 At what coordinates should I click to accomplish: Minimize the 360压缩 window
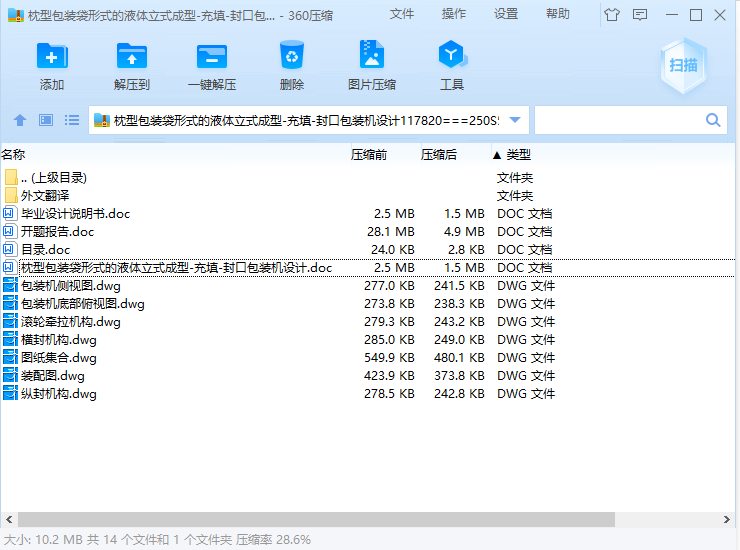pos(672,15)
